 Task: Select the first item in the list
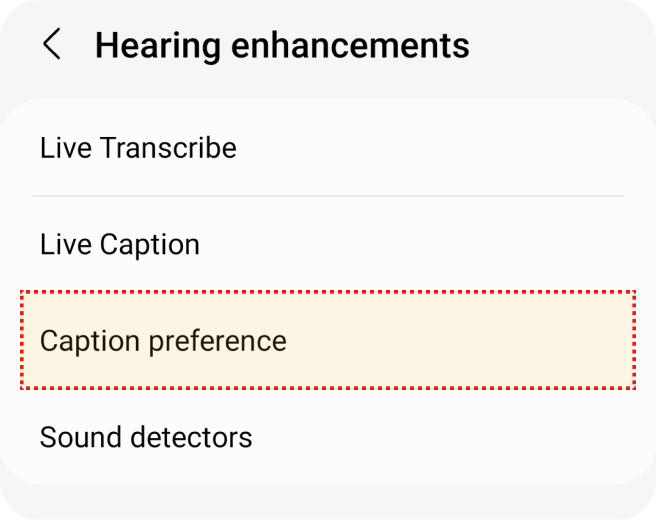pos(327,148)
